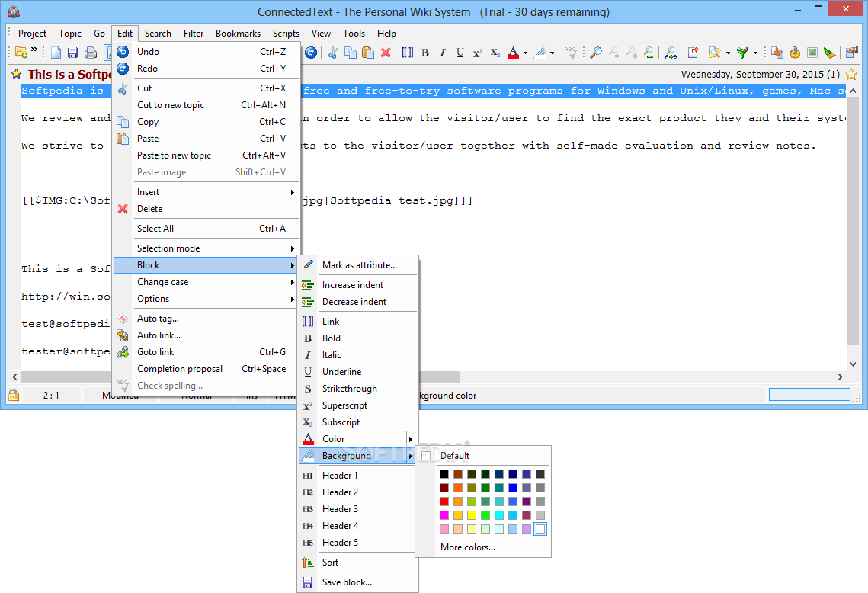Click the bookmark star beside the topic title

(17, 74)
